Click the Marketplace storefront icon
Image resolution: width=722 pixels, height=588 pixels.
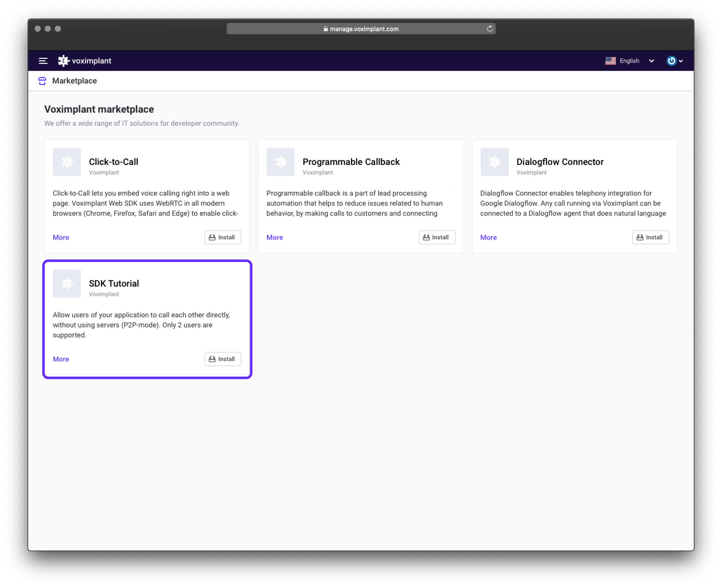(x=42, y=81)
